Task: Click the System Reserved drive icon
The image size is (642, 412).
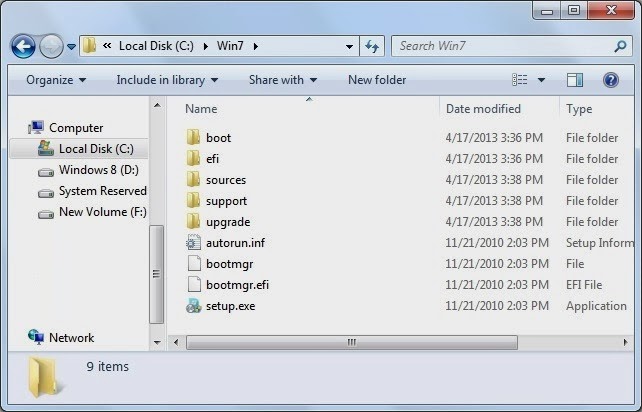Action: [46, 193]
